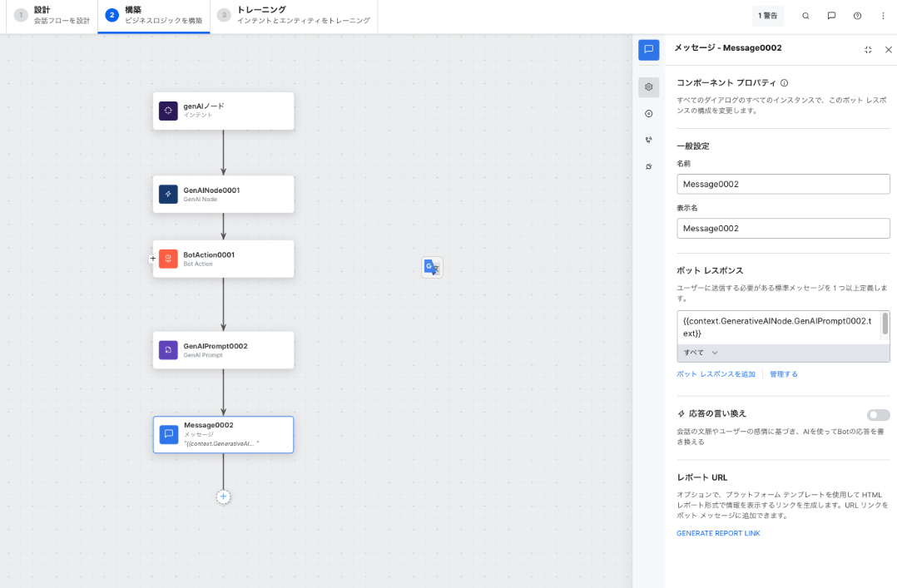The height and width of the screenshot is (588, 897).
Task: Click plus handle beside BotAction0001 node
Action: (153, 259)
